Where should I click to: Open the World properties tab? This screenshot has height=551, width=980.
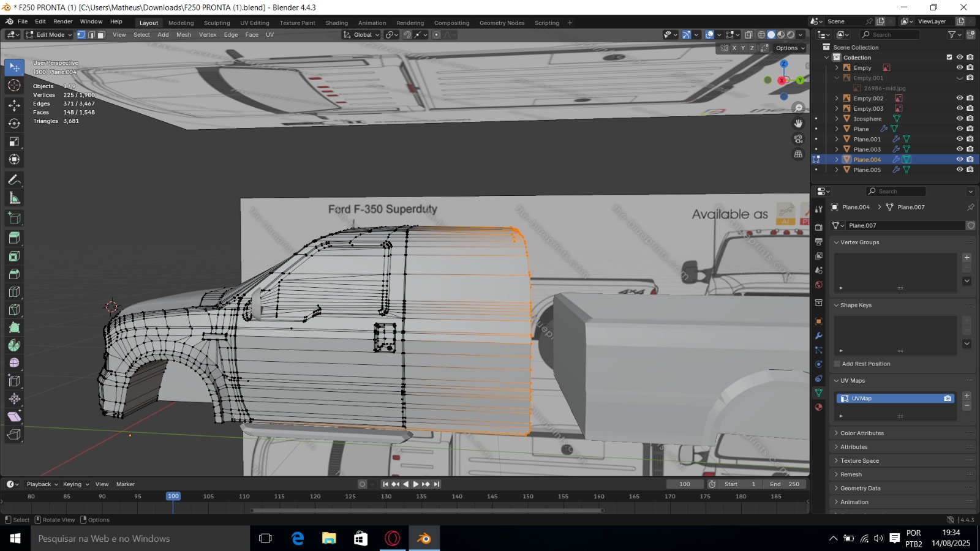(x=818, y=285)
